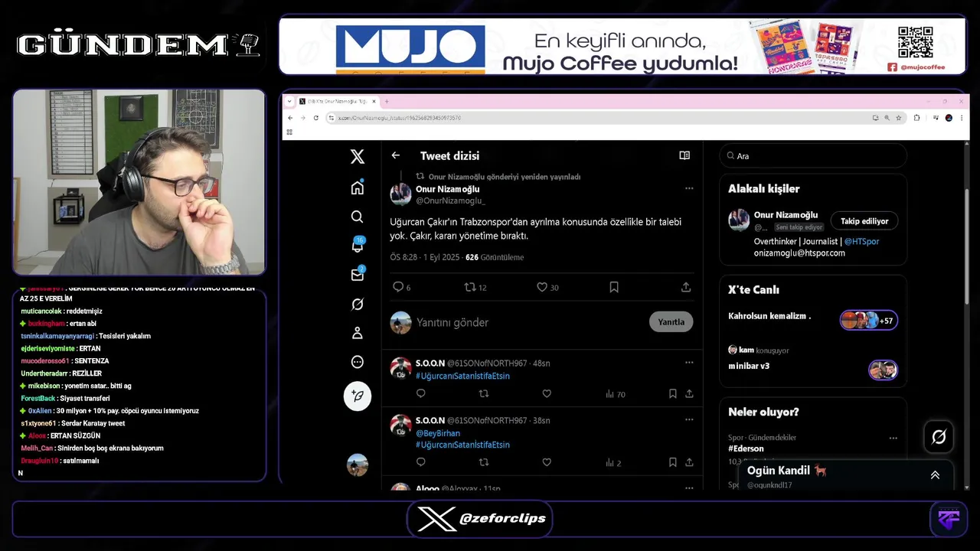Open Profile icon in X sidebar

[358, 333]
